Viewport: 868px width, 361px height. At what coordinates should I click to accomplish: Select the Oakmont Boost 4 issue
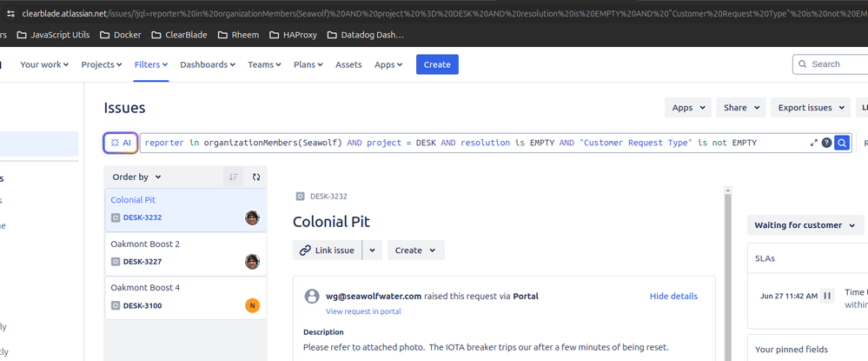pyautogui.click(x=185, y=297)
